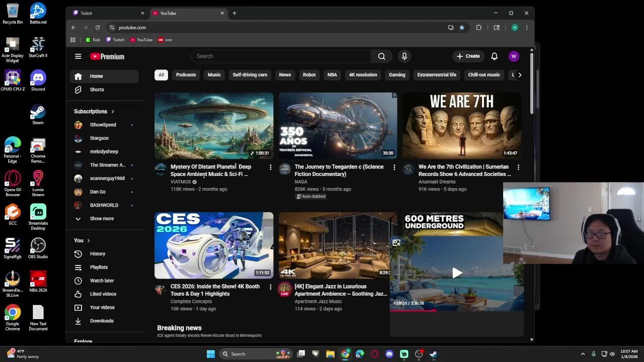Open more options for CES 2026 video
The width and height of the screenshot is (644, 362).
270,287
